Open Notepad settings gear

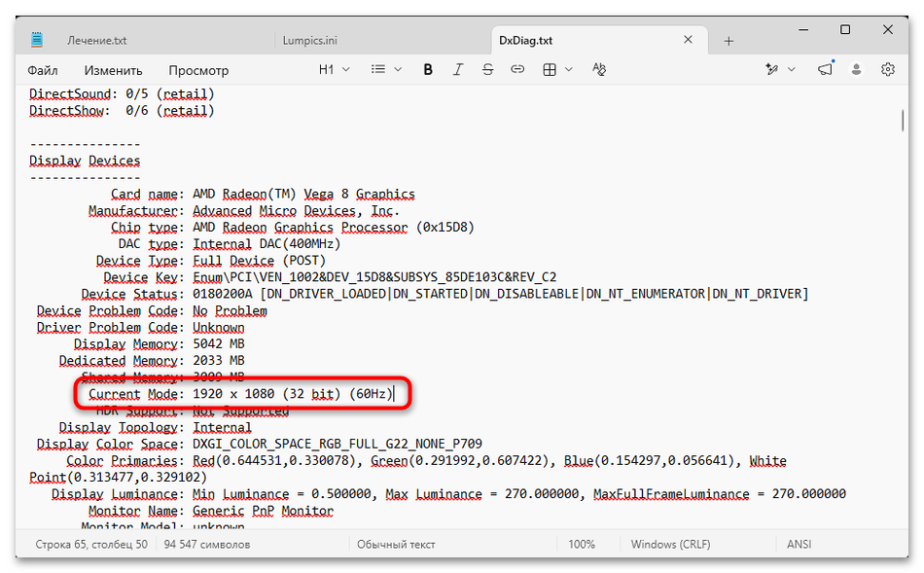[887, 70]
